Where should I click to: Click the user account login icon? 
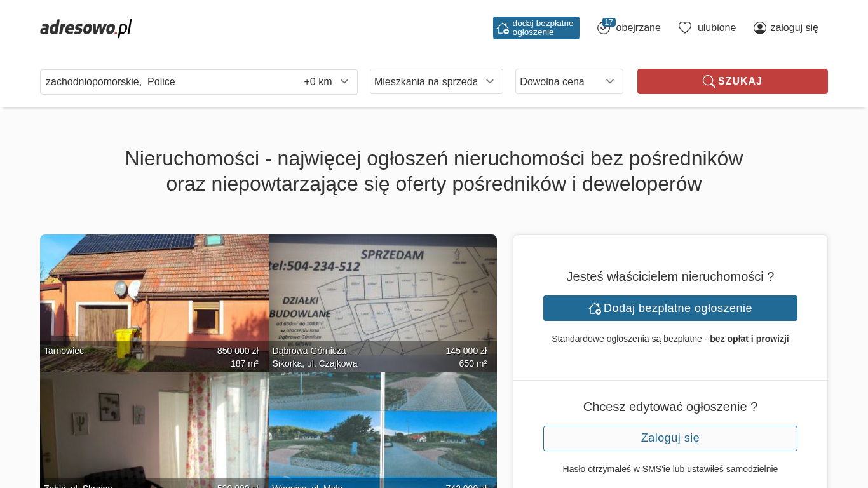759,28
